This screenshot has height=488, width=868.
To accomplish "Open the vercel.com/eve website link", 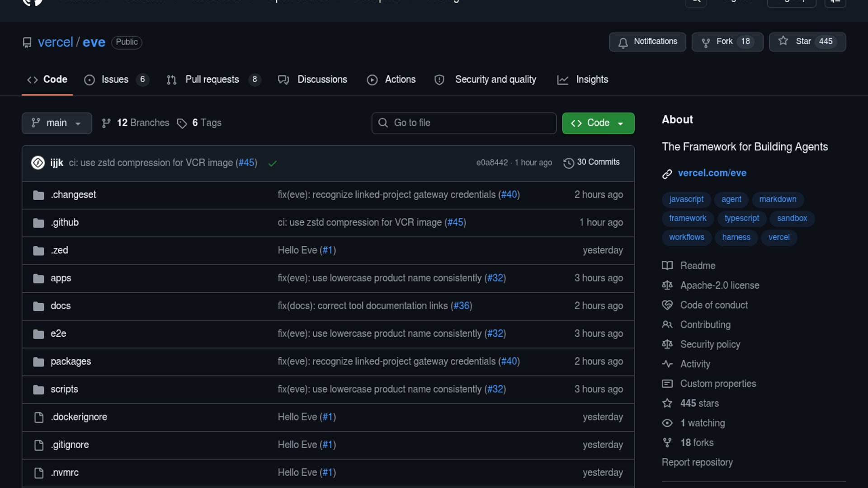I will point(712,173).
